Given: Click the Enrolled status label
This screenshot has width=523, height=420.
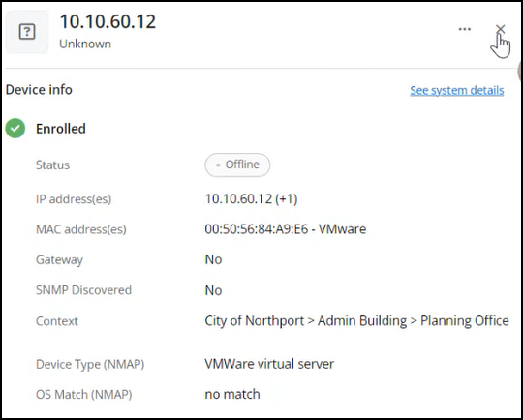Looking at the screenshot, I should [x=61, y=129].
